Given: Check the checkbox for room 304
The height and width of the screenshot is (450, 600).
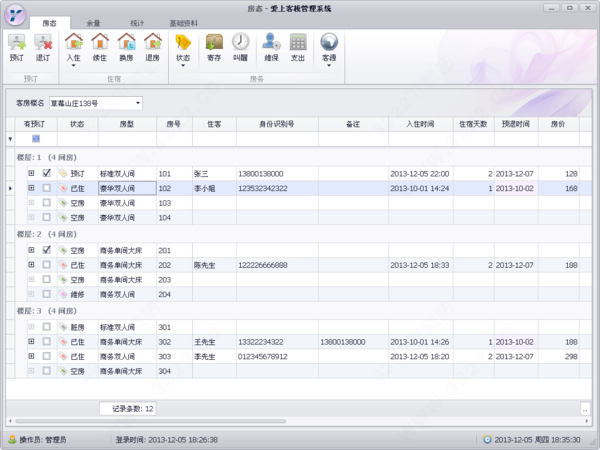Looking at the screenshot, I should pyautogui.click(x=46, y=371).
